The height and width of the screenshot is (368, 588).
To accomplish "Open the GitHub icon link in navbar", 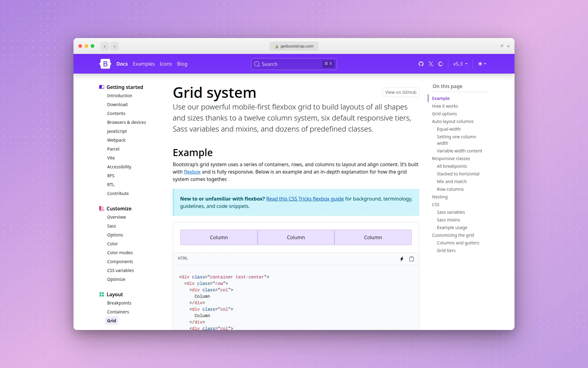I will [x=421, y=64].
